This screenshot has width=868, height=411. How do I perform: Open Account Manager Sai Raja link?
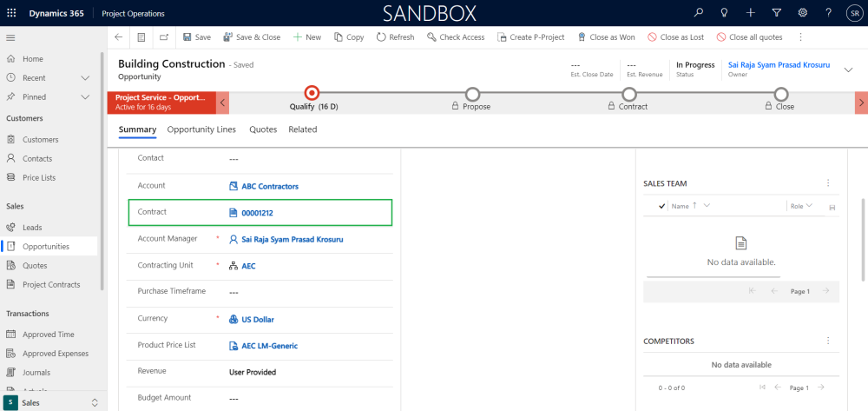293,240
